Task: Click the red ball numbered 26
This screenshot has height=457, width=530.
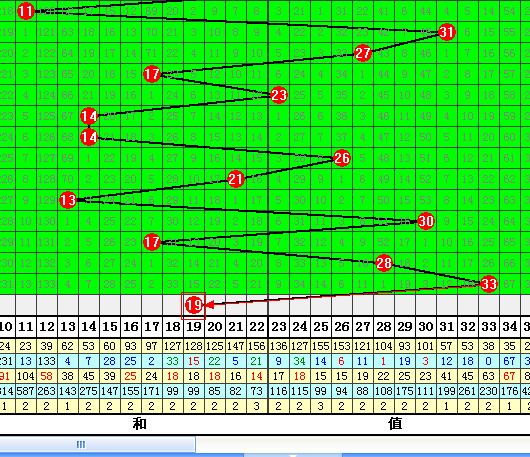Action: [x=342, y=158]
